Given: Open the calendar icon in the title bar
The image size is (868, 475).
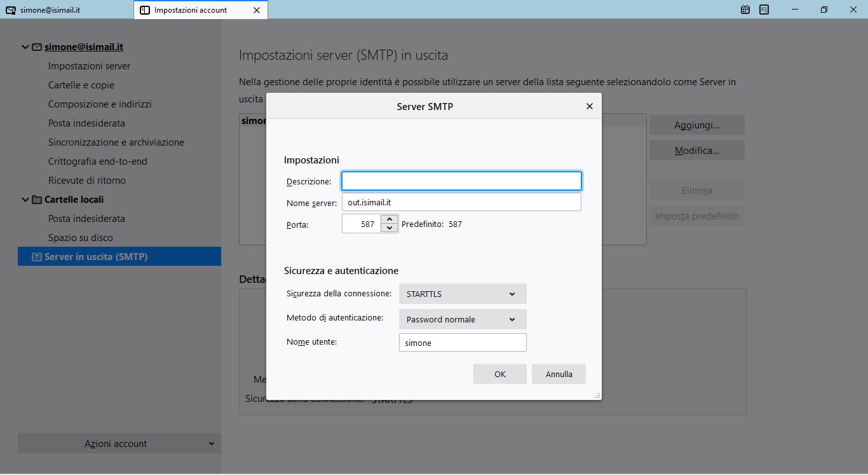Looking at the screenshot, I should pos(745,10).
